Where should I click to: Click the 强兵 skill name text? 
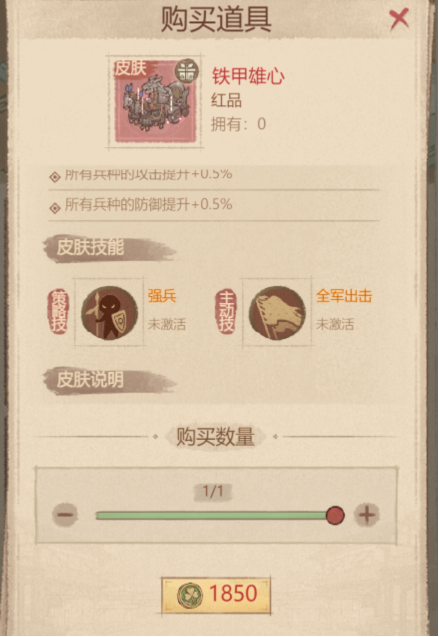162,296
